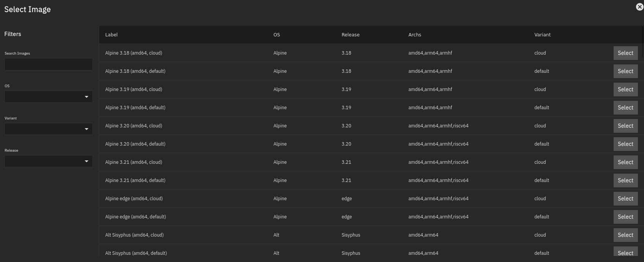Screen dimensions: 644x262
Task: Click the Release column header
Action: (x=350, y=35)
